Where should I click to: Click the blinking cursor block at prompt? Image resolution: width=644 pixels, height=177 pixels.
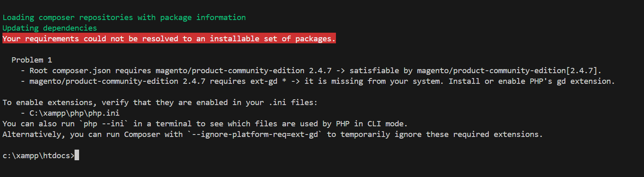coord(77,155)
